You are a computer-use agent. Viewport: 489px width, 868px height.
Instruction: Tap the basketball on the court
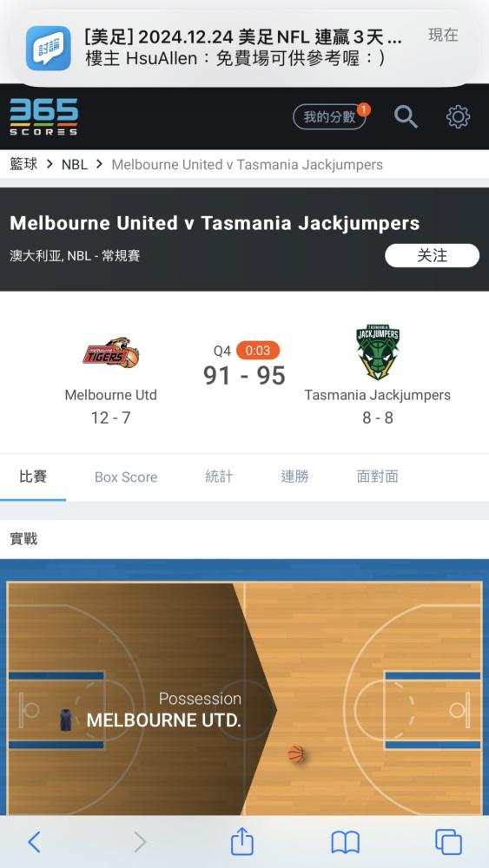point(296,754)
